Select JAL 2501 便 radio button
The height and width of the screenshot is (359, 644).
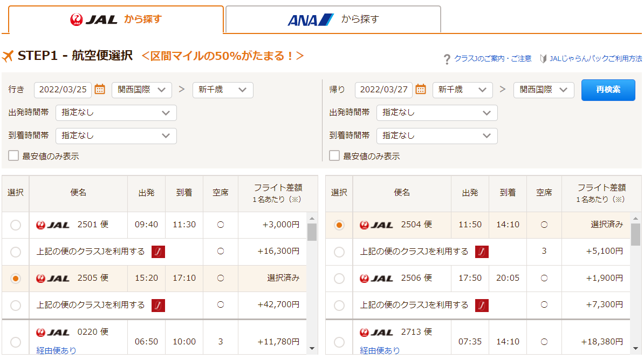click(x=16, y=225)
